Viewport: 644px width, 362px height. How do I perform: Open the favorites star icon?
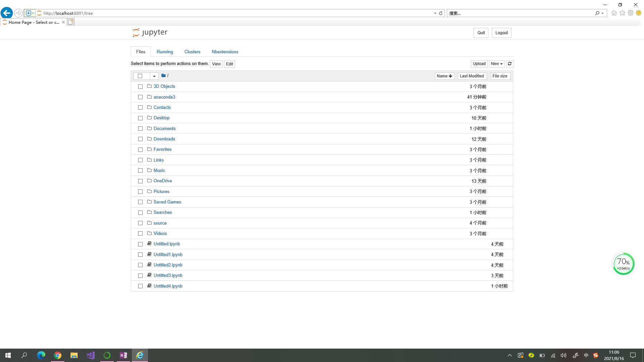pos(622,13)
